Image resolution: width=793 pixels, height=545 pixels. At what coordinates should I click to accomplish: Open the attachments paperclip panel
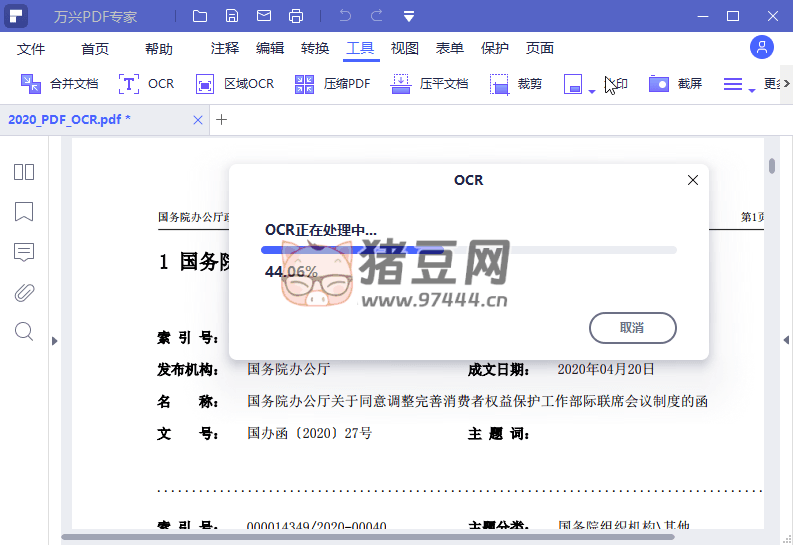(24, 292)
